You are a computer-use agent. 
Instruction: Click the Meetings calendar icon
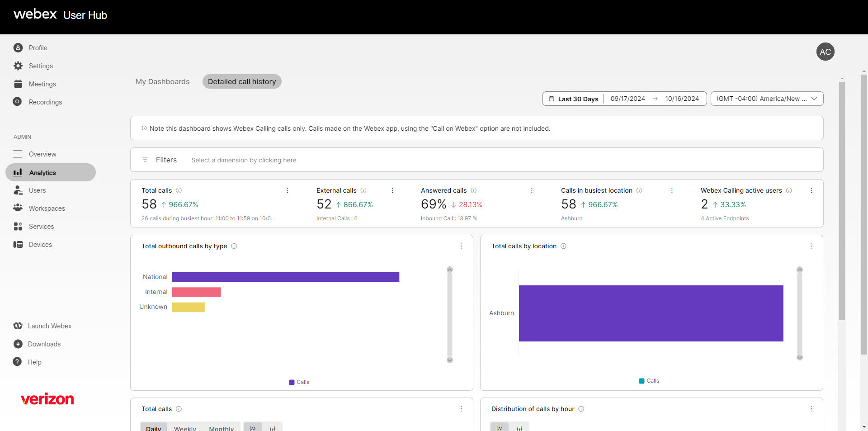point(18,84)
